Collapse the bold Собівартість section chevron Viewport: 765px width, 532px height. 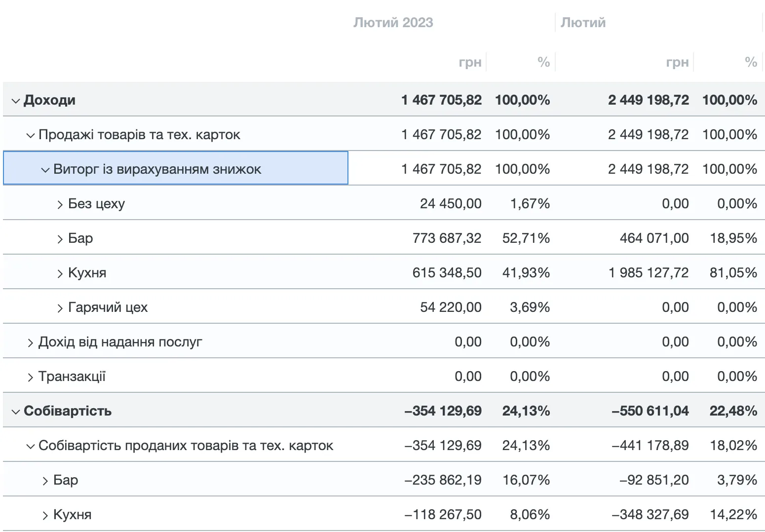coord(16,412)
